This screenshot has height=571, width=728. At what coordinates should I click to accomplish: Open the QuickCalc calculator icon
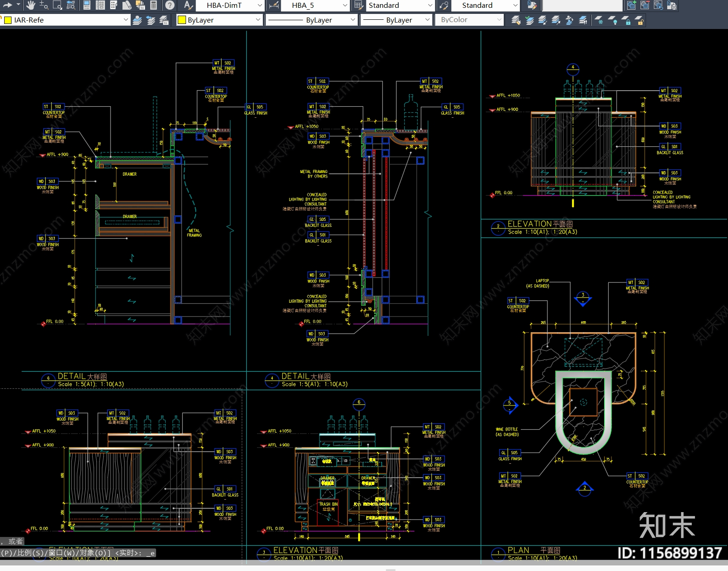coord(154,5)
